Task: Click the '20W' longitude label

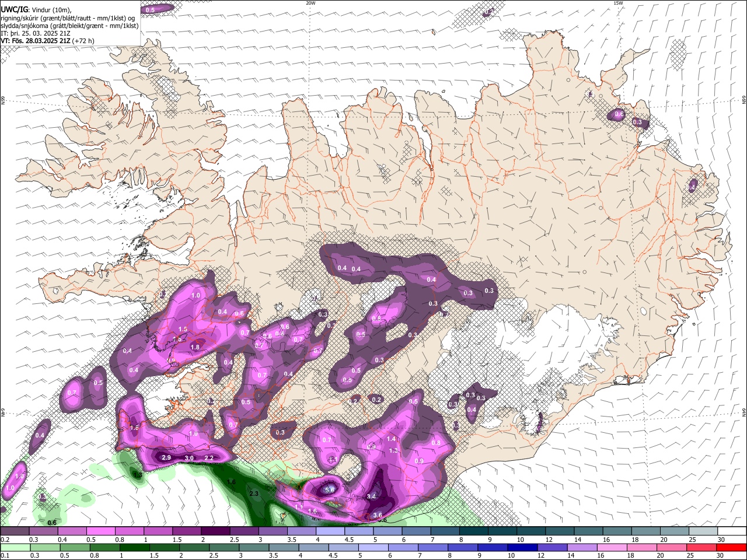Action: pos(310,3)
